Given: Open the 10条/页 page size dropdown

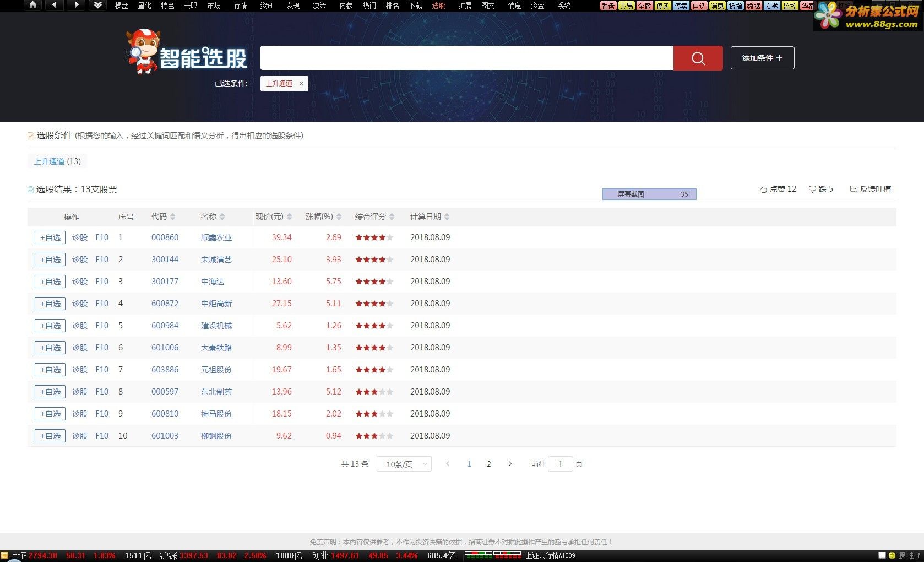Looking at the screenshot, I should 404,464.
